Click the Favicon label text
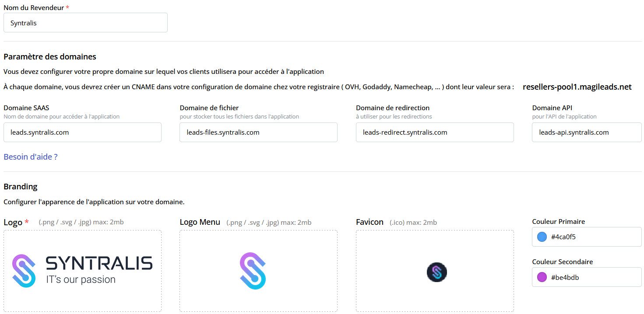The height and width of the screenshot is (314, 644). click(x=370, y=222)
